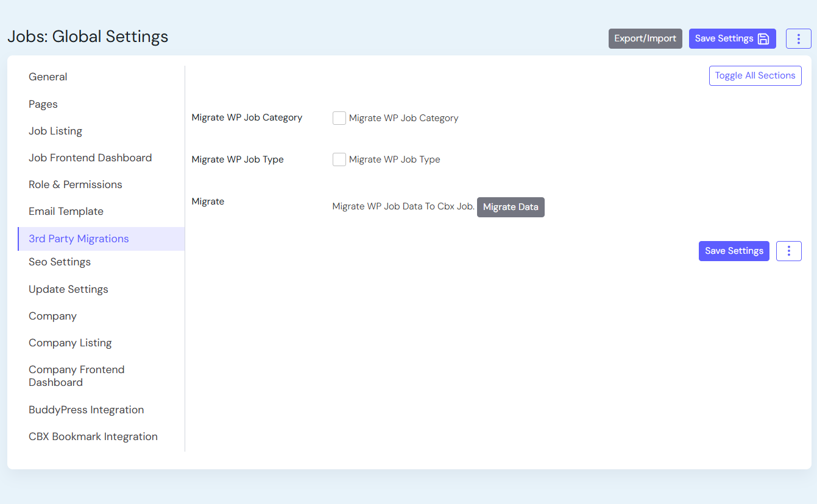The width and height of the screenshot is (817, 504).
Task: Open Seo Settings from the sidebar
Action: click(x=60, y=262)
